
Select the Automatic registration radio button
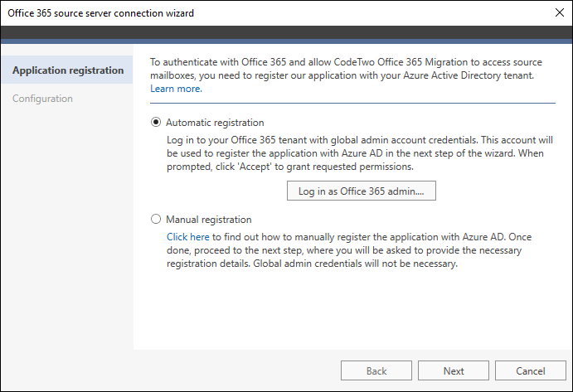coord(156,122)
